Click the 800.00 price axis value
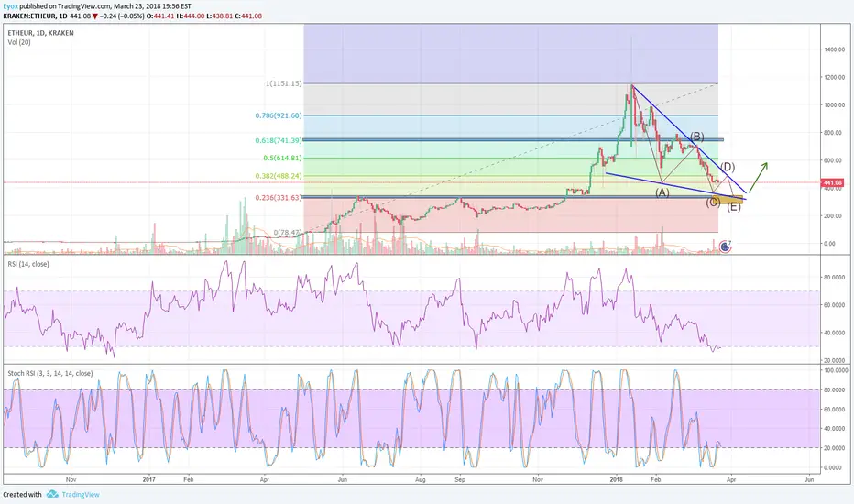 pos(834,133)
